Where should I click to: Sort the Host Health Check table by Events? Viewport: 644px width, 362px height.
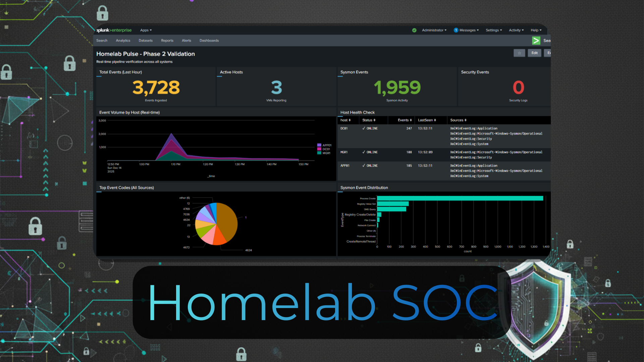(x=404, y=120)
